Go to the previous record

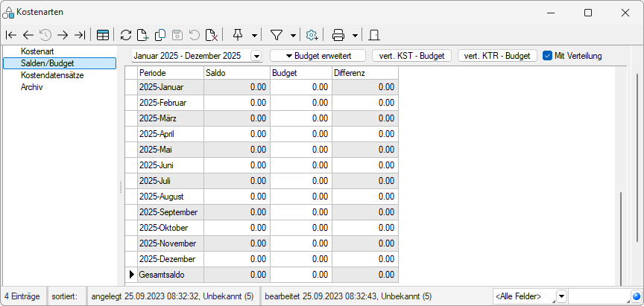[28, 35]
